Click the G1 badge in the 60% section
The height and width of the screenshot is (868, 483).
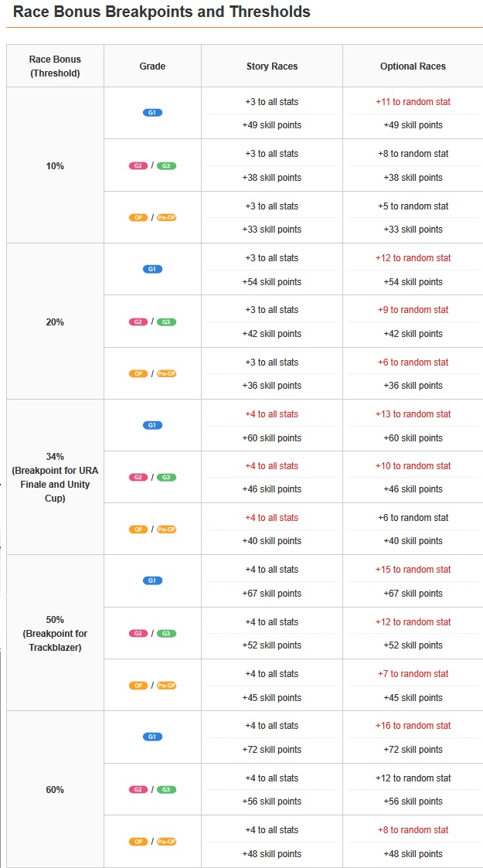152,737
